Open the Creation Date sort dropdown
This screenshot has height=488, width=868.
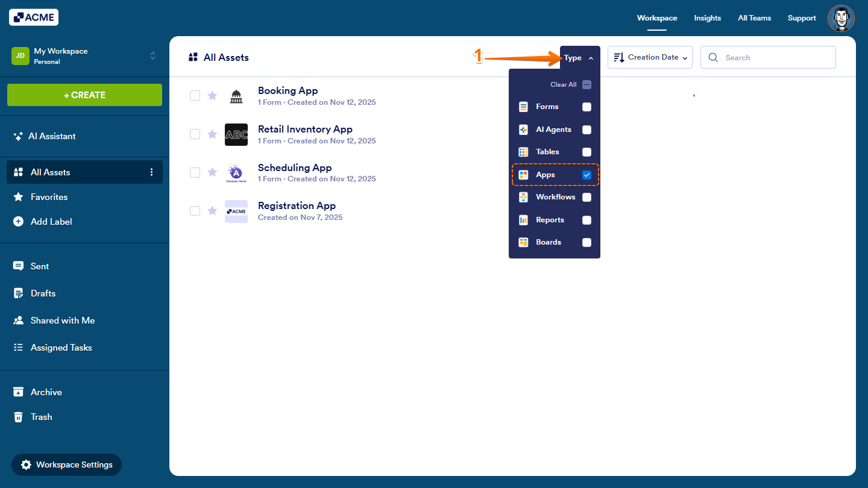pyautogui.click(x=650, y=57)
